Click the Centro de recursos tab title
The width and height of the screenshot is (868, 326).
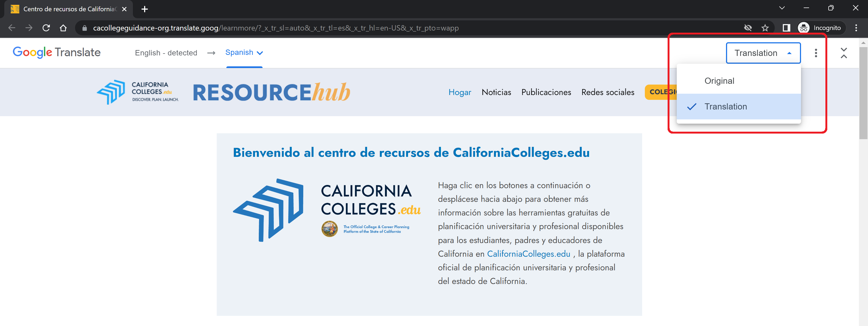(70, 9)
